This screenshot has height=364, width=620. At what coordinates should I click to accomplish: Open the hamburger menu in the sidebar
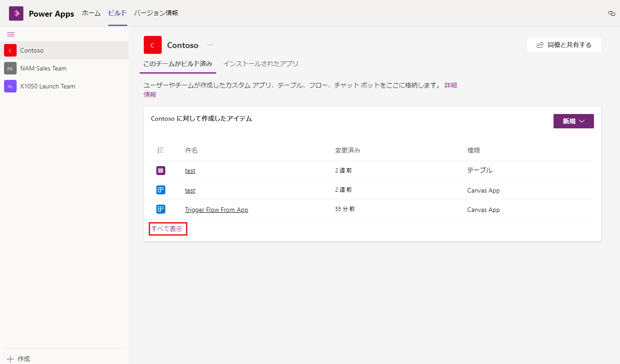tap(11, 34)
